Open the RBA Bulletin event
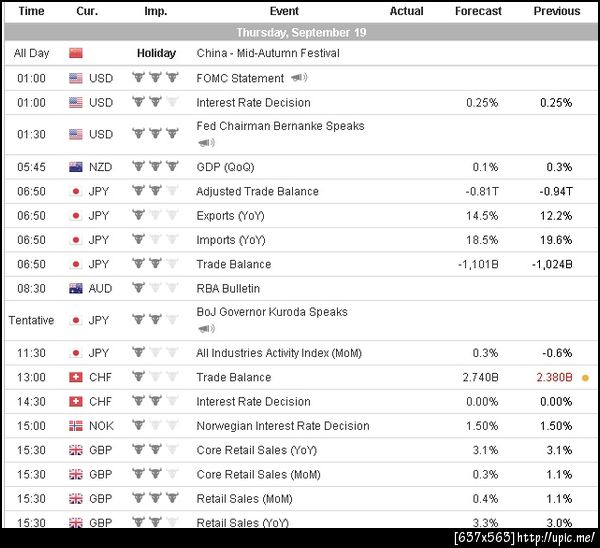600x548 pixels. click(229, 288)
